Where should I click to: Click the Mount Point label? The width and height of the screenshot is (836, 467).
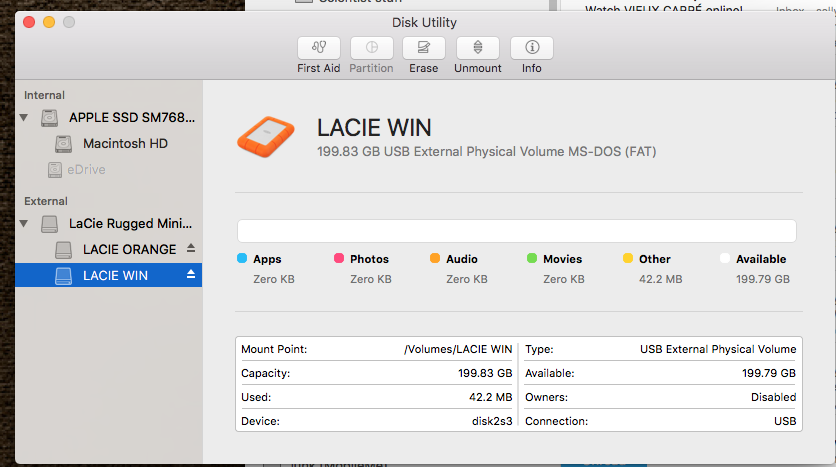(274, 349)
